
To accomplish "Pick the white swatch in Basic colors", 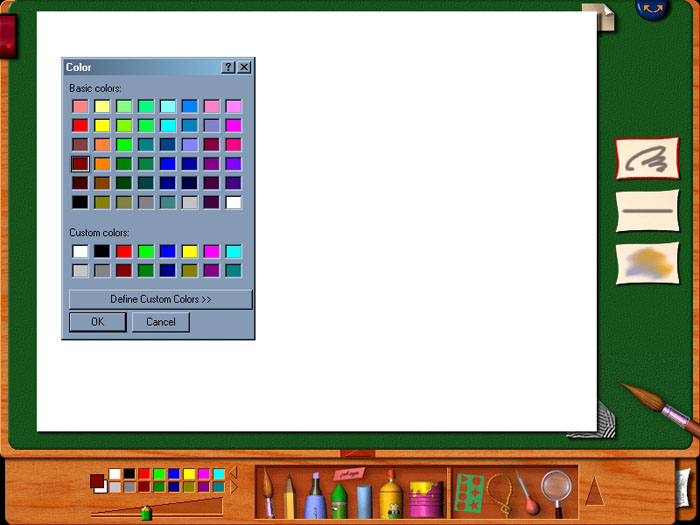I will pyautogui.click(x=233, y=202).
